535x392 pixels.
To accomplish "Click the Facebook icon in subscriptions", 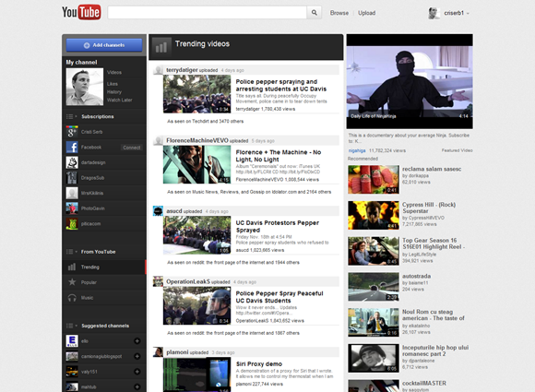I will [x=72, y=147].
